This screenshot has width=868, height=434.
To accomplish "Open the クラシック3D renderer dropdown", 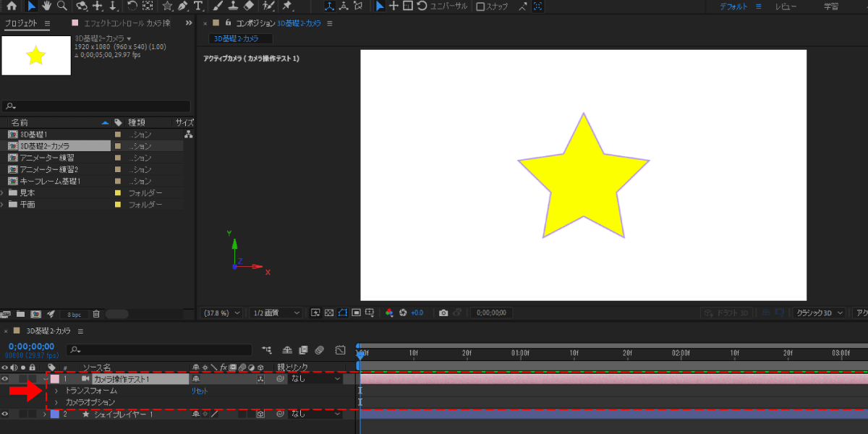I will (x=820, y=312).
